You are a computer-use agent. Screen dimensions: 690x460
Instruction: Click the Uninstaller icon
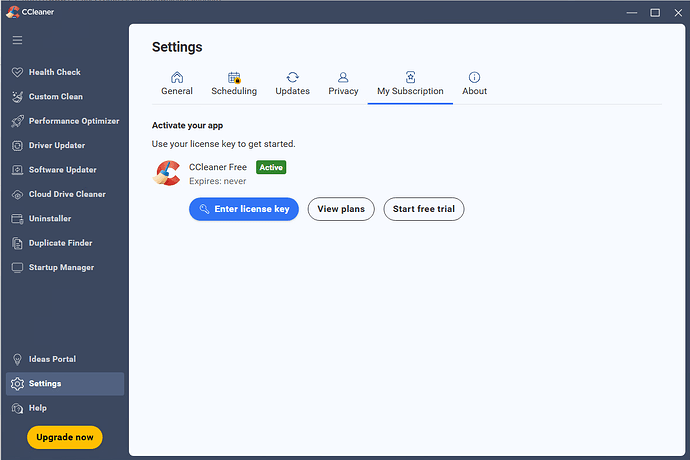pos(17,219)
